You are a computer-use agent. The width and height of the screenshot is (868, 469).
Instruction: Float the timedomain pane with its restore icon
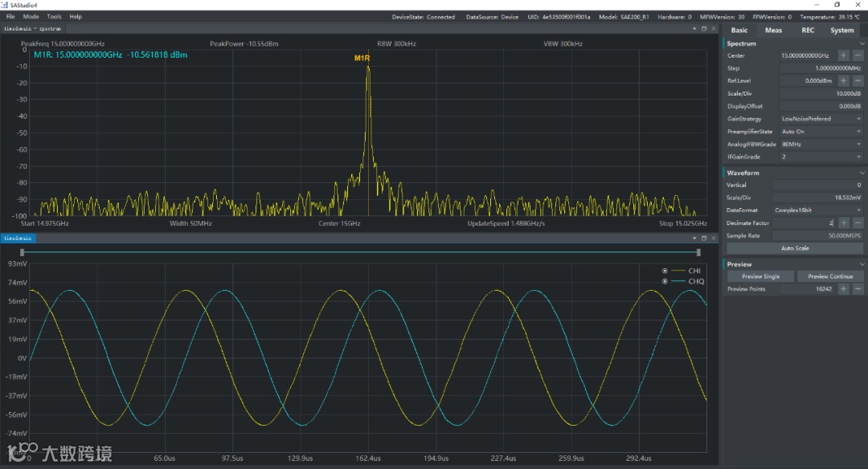[704, 239]
